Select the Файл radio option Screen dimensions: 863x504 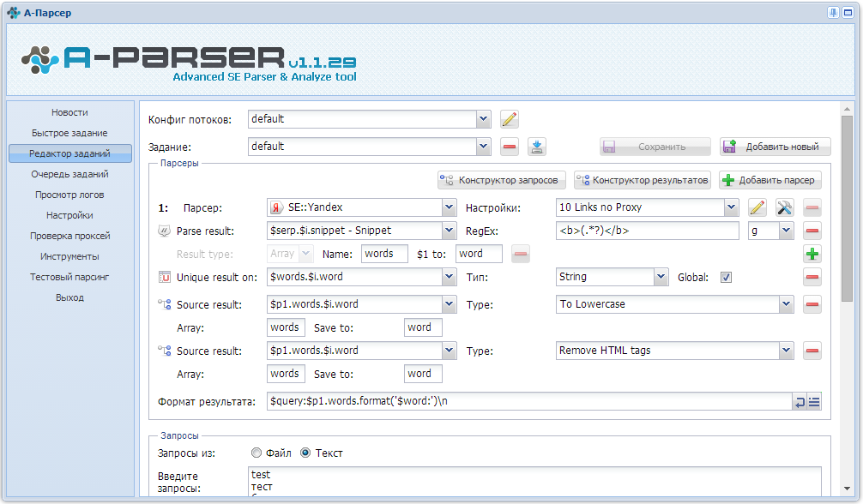point(256,453)
